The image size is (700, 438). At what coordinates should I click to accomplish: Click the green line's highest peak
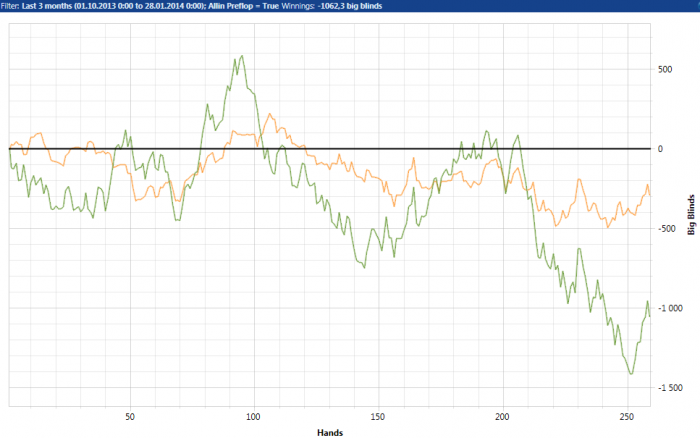coord(242,56)
